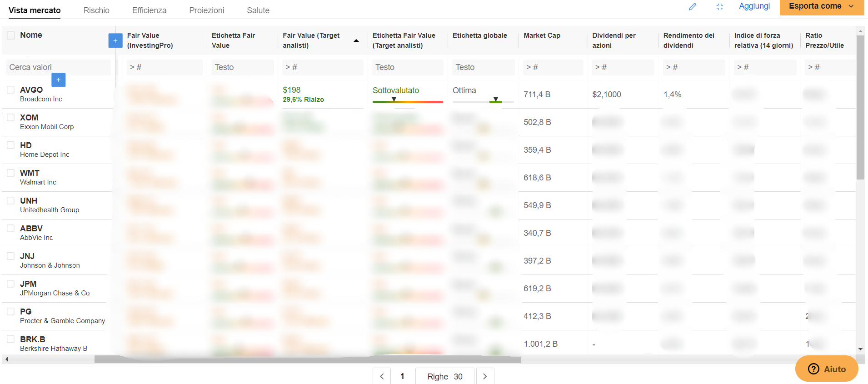Check the JNJ row checkbox
The height and width of the screenshot is (384, 868).
[11, 256]
